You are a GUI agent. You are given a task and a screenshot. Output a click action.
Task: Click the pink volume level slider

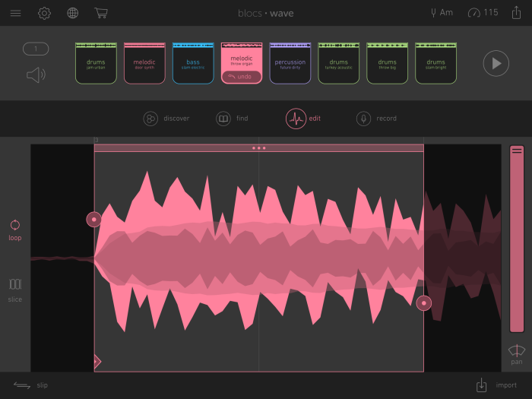click(517, 239)
